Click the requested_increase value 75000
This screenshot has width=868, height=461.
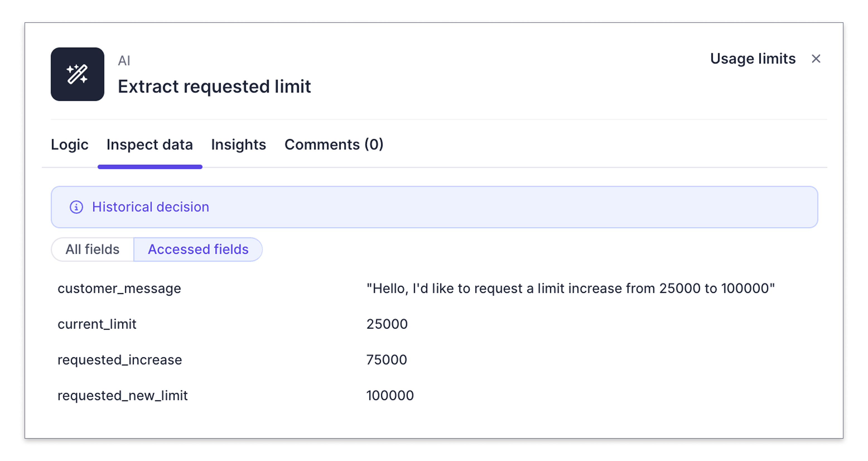[x=387, y=360]
